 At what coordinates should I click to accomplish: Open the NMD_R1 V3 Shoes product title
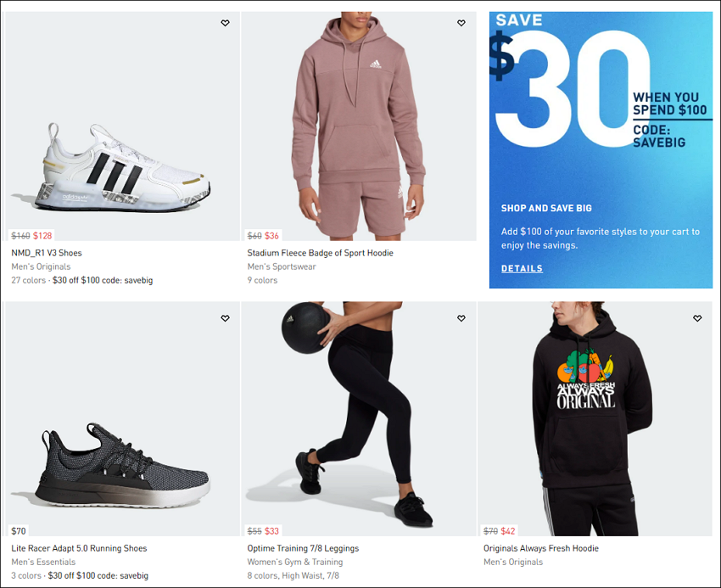47,253
